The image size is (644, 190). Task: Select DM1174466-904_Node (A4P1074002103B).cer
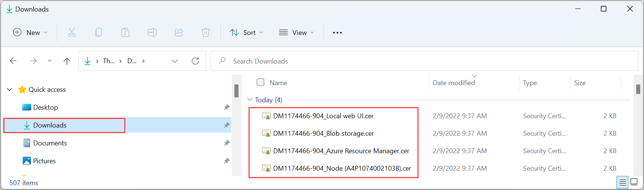click(x=342, y=168)
